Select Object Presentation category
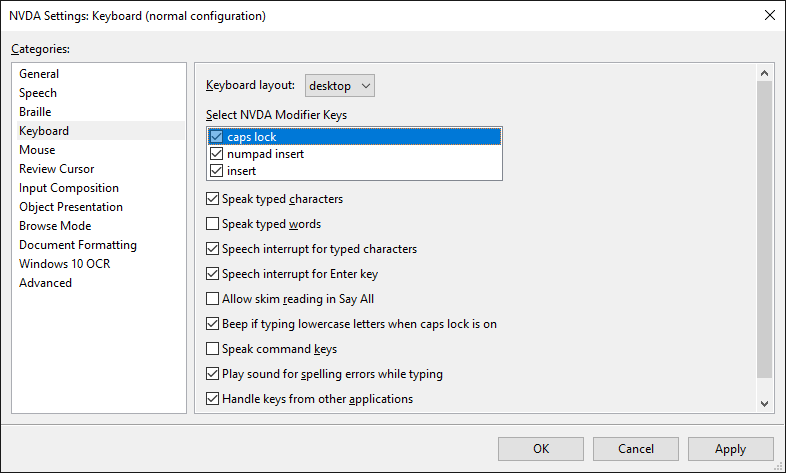This screenshot has height=473, width=786. pos(100,207)
